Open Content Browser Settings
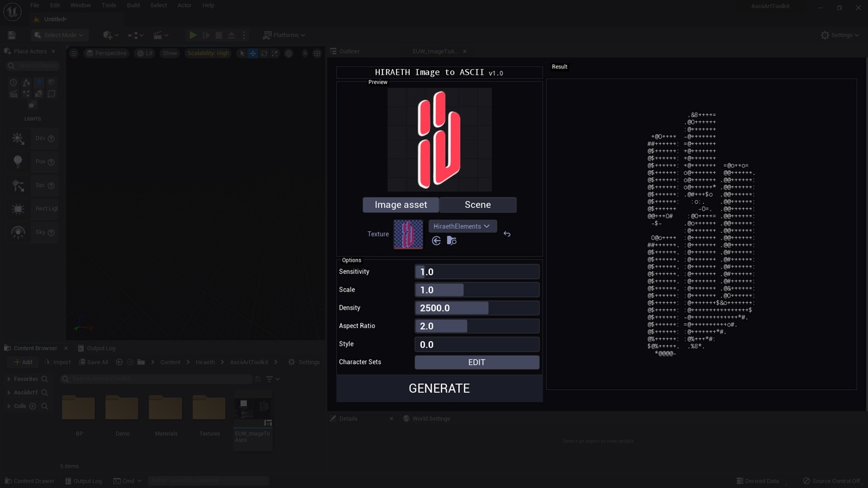The image size is (868, 488). pyautogui.click(x=304, y=362)
